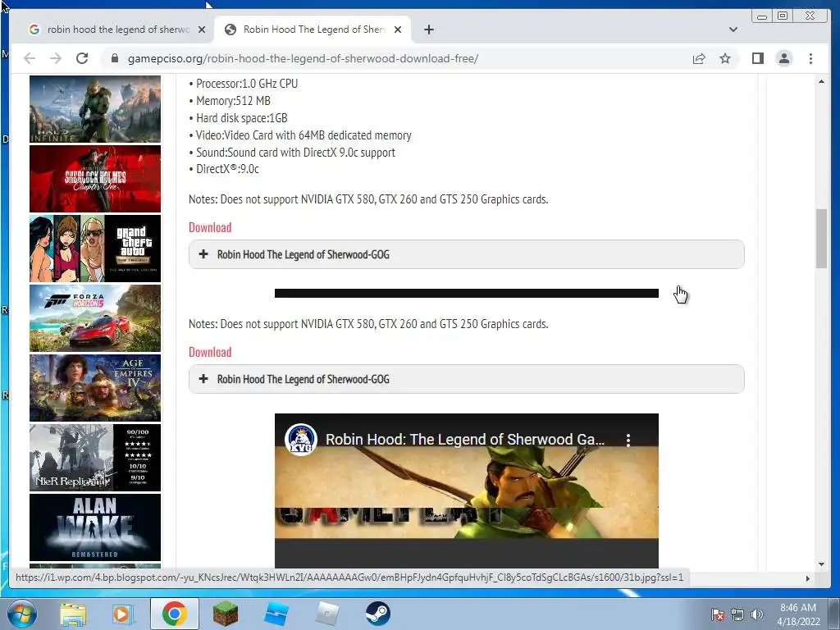Bookmark this page with the star
The image size is (840, 630).
click(725, 58)
